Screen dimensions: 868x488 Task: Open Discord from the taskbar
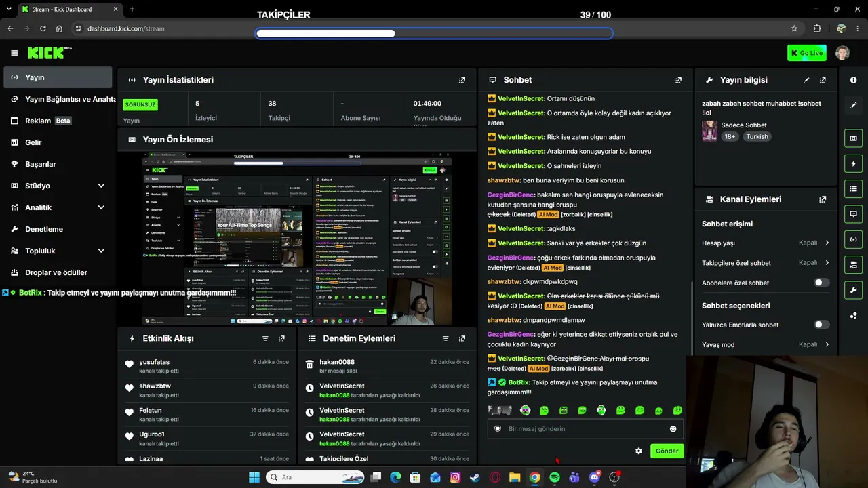[595, 477]
